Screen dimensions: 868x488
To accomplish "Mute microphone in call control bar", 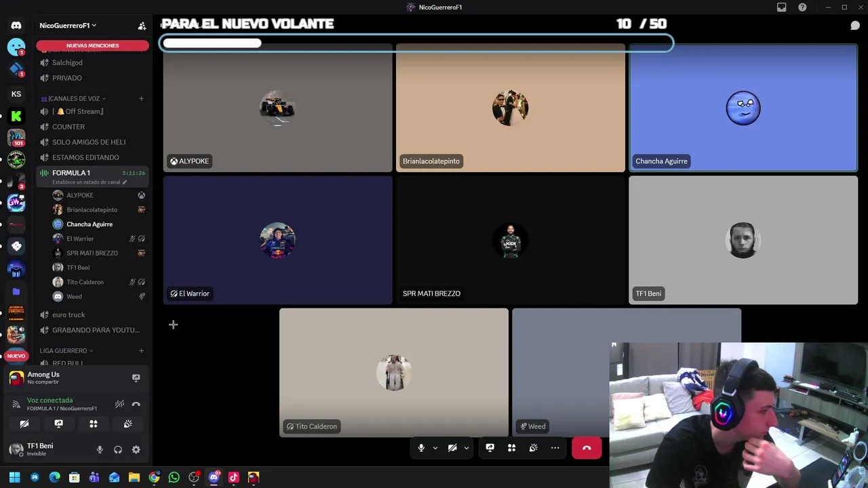I will pyautogui.click(x=421, y=447).
